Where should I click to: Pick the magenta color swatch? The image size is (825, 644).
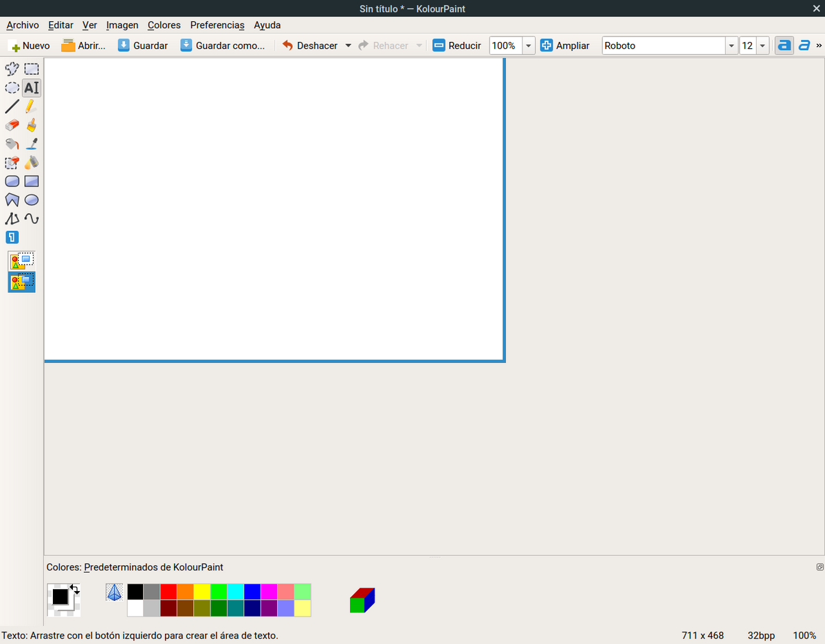tap(269, 592)
